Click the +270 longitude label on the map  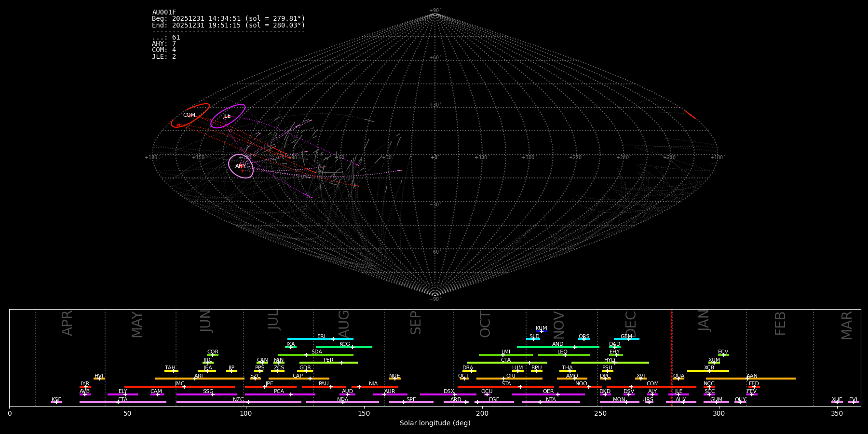coord(575,157)
